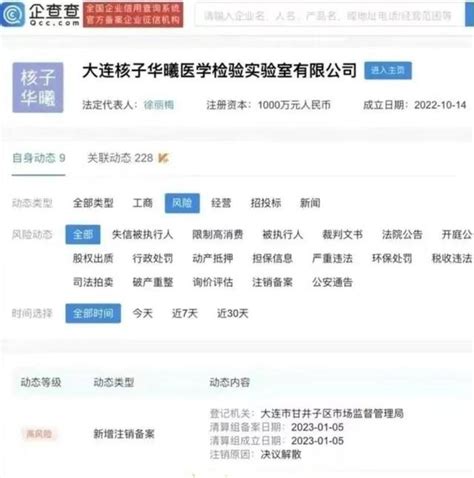The height and width of the screenshot is (478, 474).
Task: Click the 动态内容 column header
Action: 230,382
